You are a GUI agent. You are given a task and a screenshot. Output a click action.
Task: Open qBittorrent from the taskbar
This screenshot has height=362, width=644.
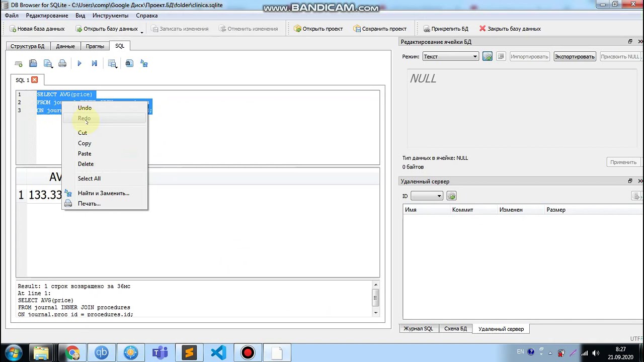pyautogui.click(x=102, y=352)
